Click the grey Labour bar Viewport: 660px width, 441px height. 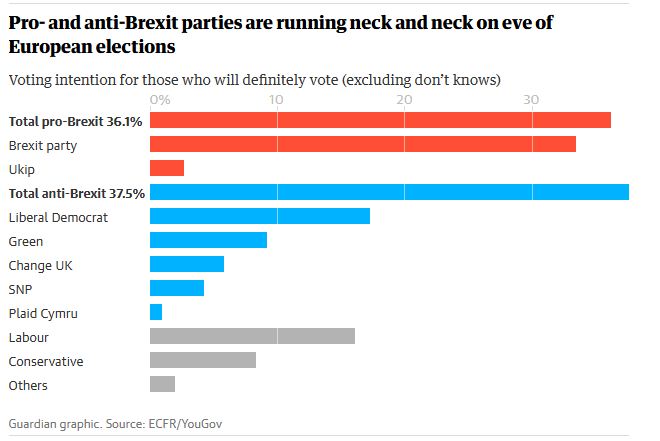click(x=252, y=336)
